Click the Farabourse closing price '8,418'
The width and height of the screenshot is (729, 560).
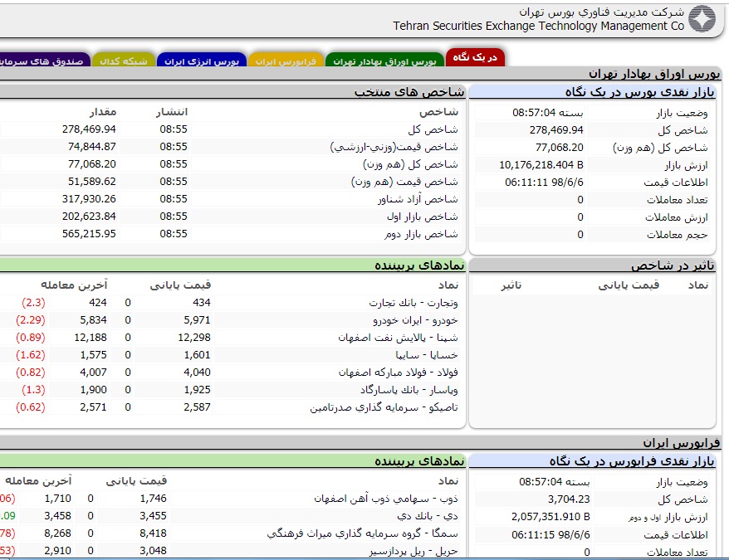click(x=153, y=533)
